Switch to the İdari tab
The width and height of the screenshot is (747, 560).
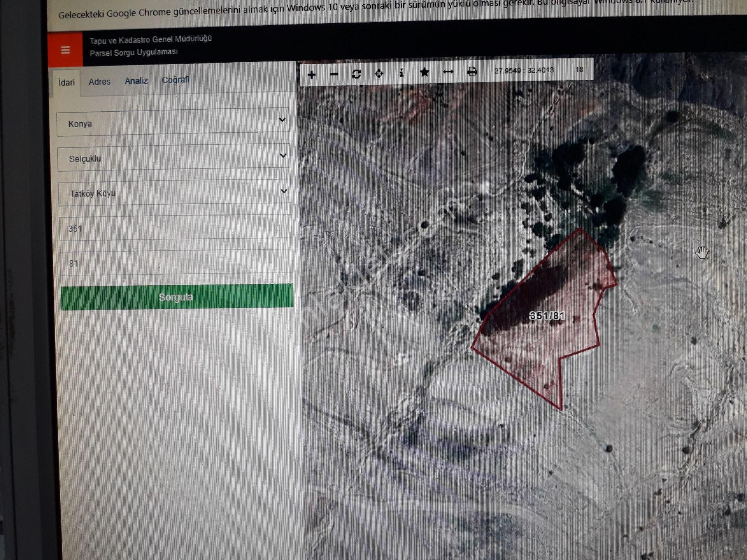[67, 83]
